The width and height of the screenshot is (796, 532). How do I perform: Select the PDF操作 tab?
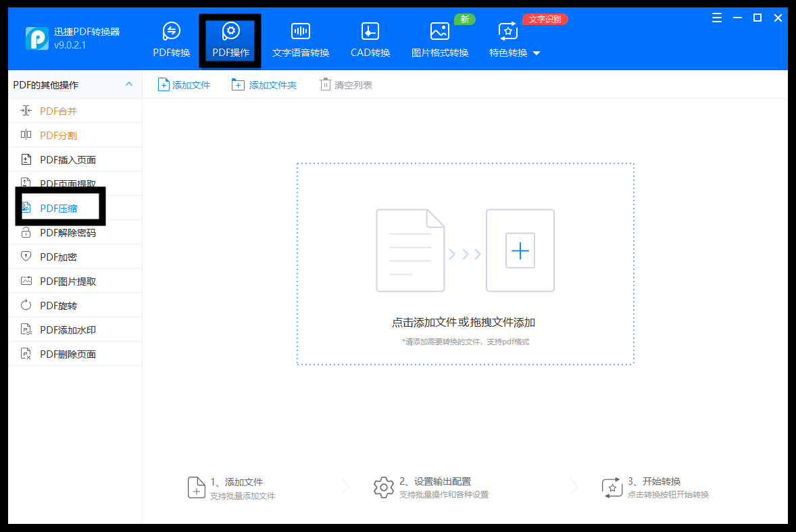[x=230, y=41]
